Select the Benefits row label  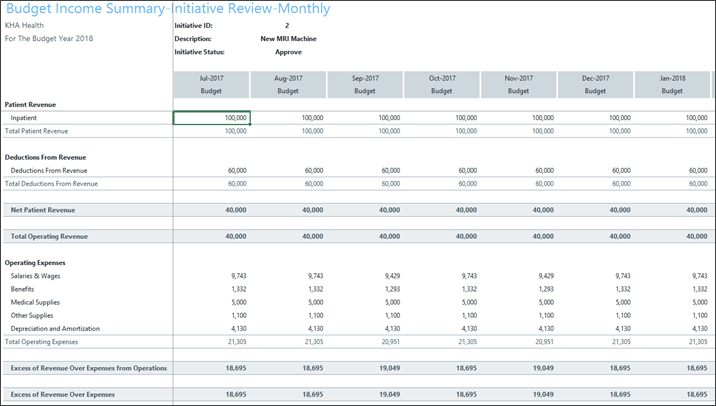(24, 288)
